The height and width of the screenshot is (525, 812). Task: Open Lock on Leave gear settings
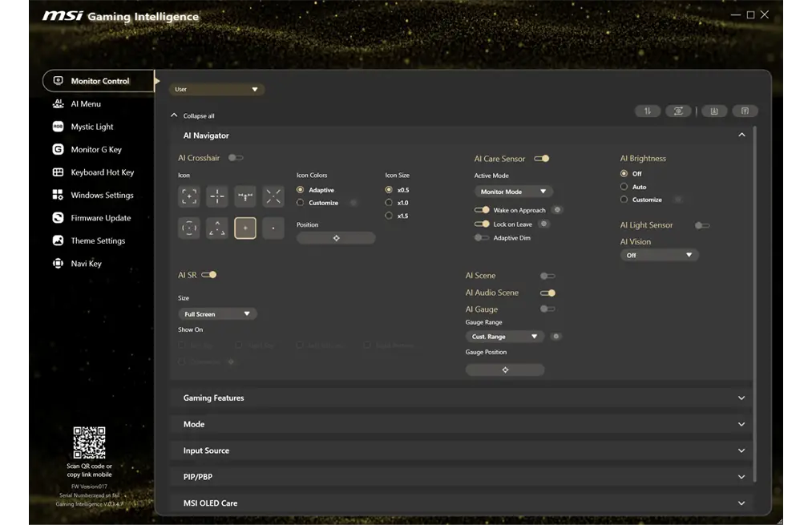(x=543, y=224)
